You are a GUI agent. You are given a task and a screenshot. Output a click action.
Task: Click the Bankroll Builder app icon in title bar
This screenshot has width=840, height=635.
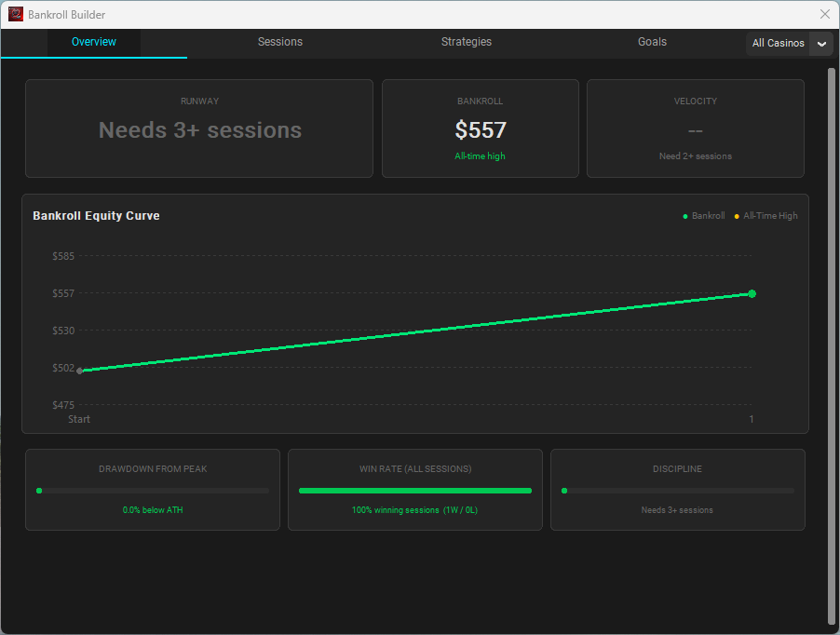15,14
